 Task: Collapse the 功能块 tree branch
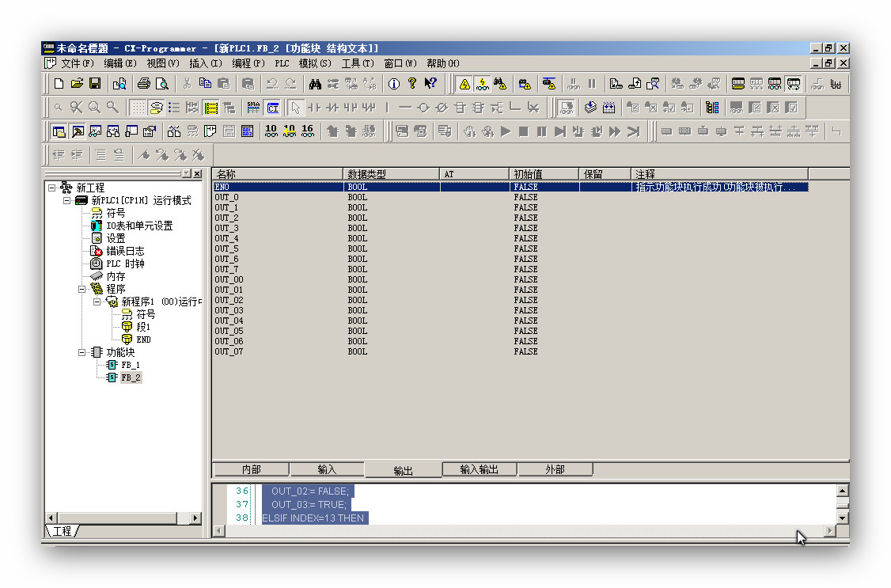(82, 353)
